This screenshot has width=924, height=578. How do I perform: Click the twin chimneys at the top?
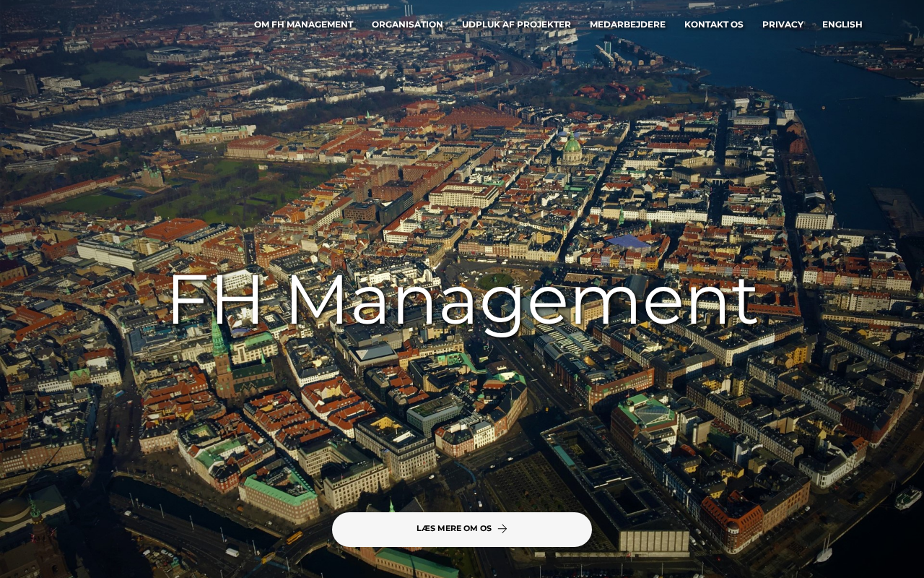coord(409,9)
